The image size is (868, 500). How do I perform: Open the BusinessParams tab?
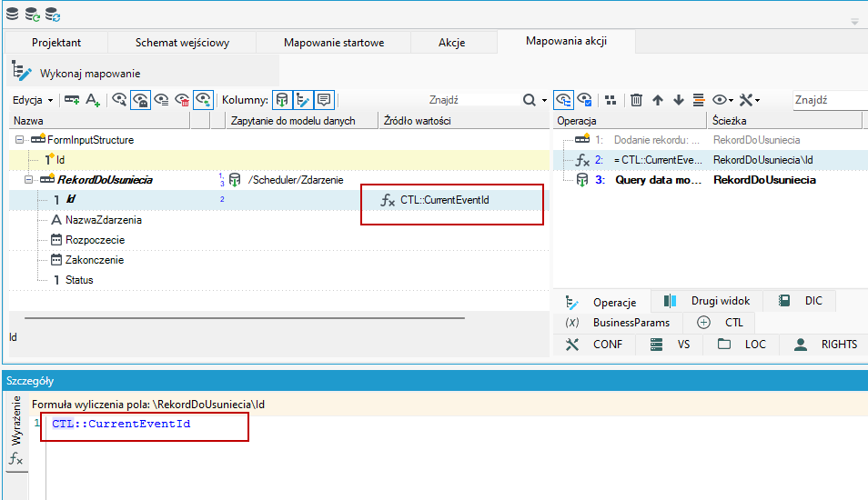[x=618, y=323]
